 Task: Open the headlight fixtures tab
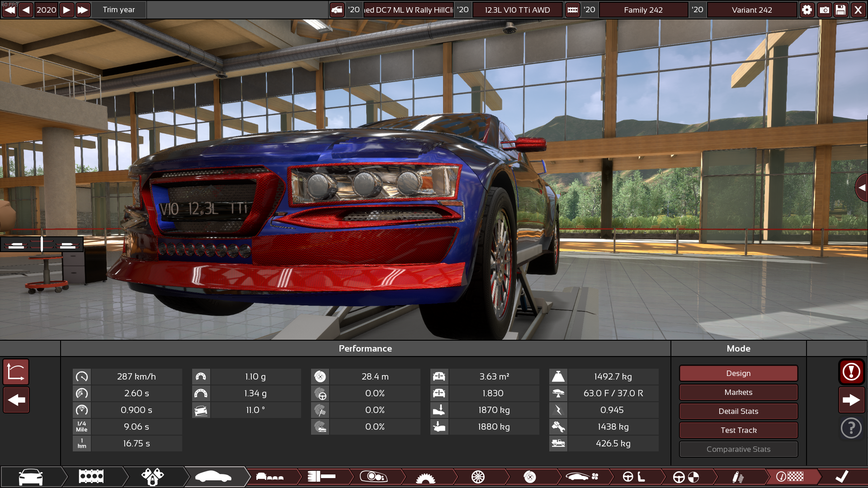(x=373, y=477)
